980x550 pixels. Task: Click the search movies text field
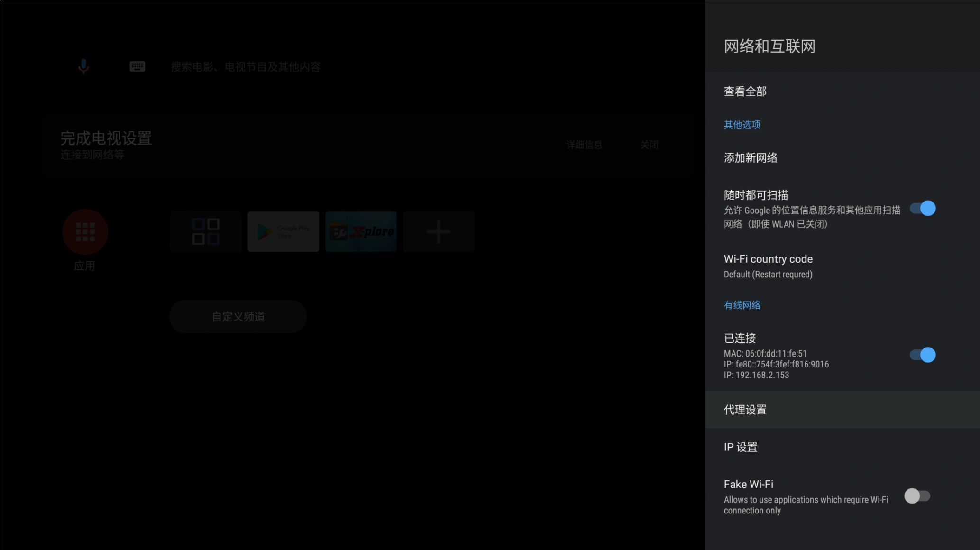[x=246, y=67]
